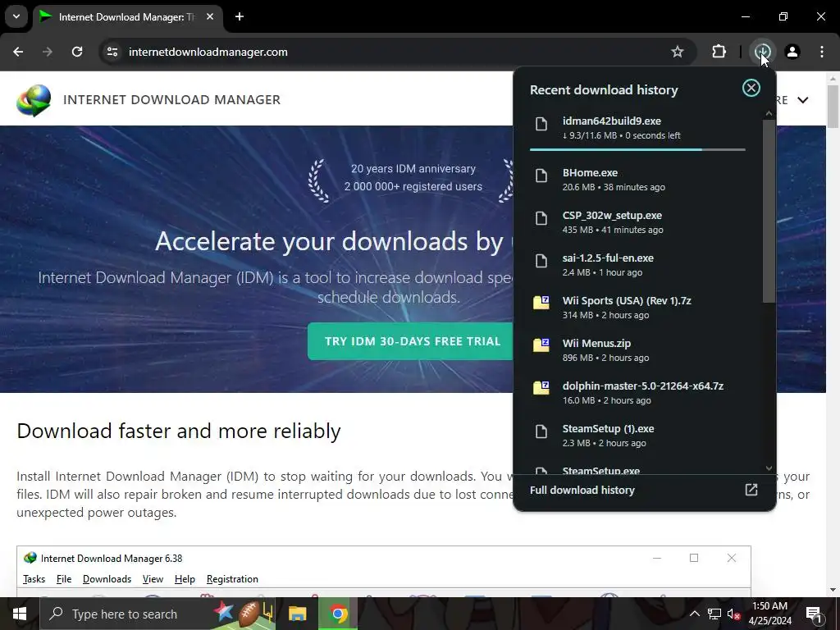840x630 pixels.
Task: Click file icon beside CSP_302w_setup.exe
Action: pos(541,218)
